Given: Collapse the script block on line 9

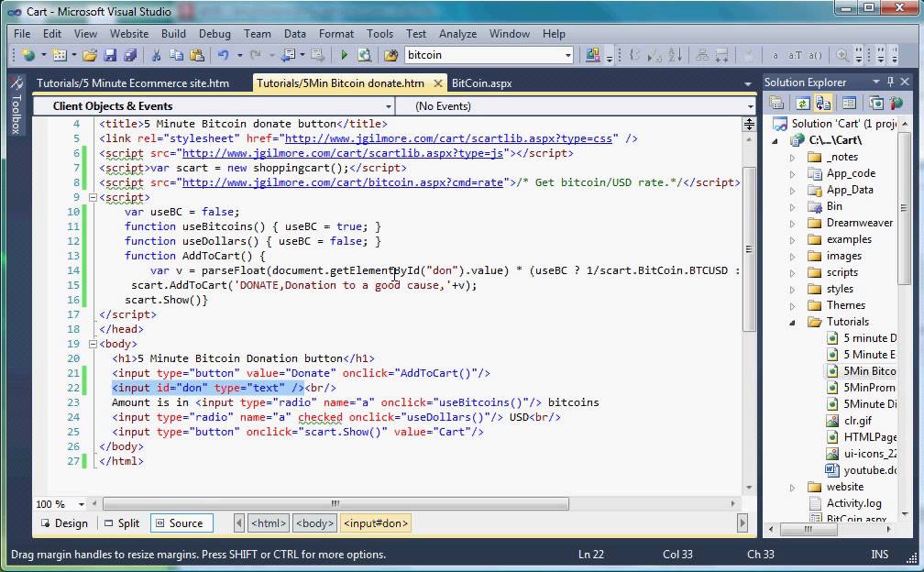Looking at the screenshot, I should 93,197.
